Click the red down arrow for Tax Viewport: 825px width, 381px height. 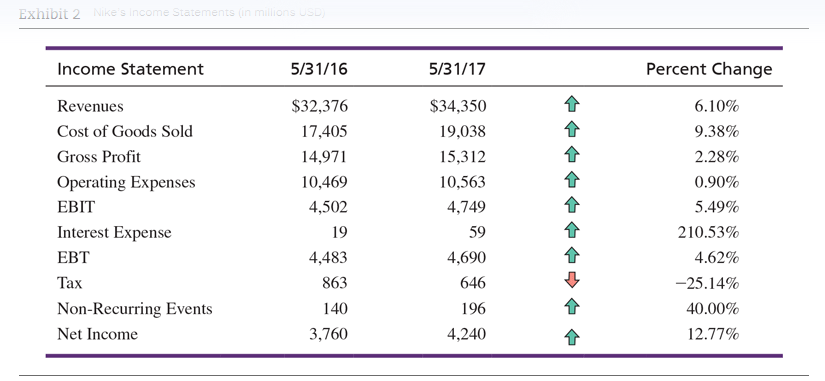click(x=571, y=280)
